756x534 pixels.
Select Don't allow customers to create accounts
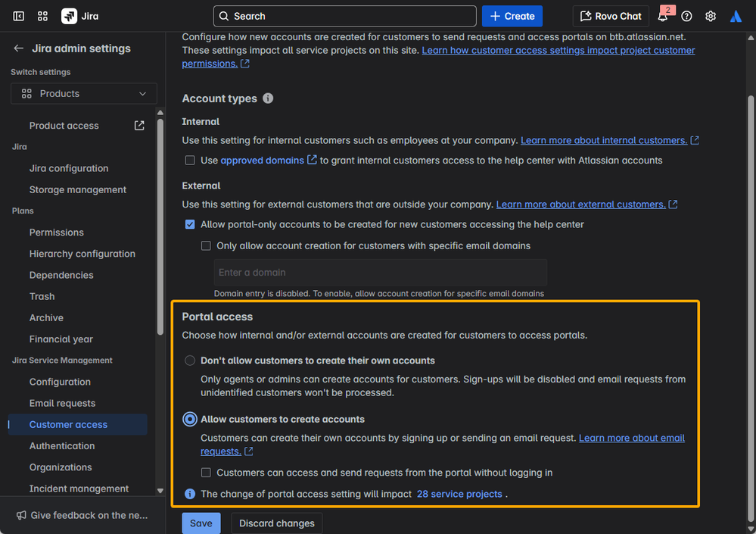click(190, 361)
